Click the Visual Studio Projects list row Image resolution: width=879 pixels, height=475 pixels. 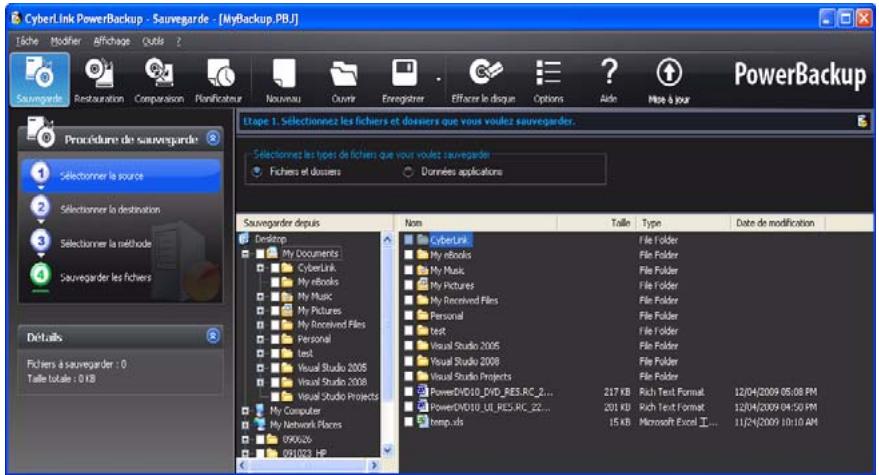(636, 376)
